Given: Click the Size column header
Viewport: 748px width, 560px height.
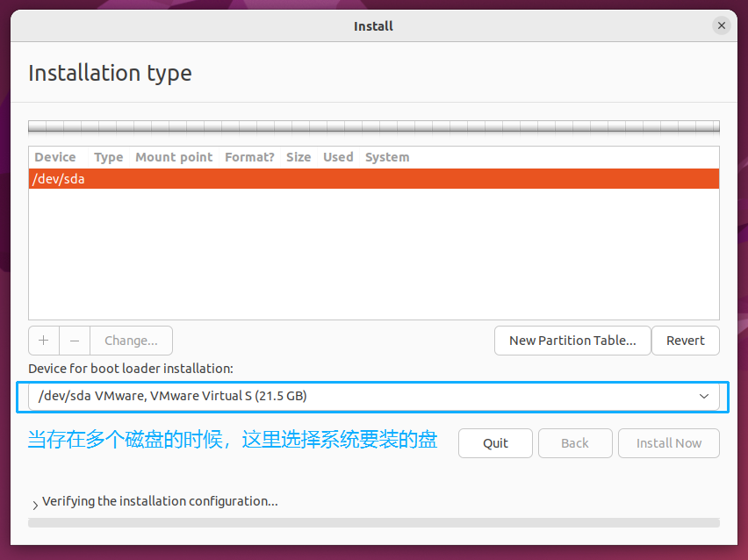Looking at the screenshot, I should 298,157.
